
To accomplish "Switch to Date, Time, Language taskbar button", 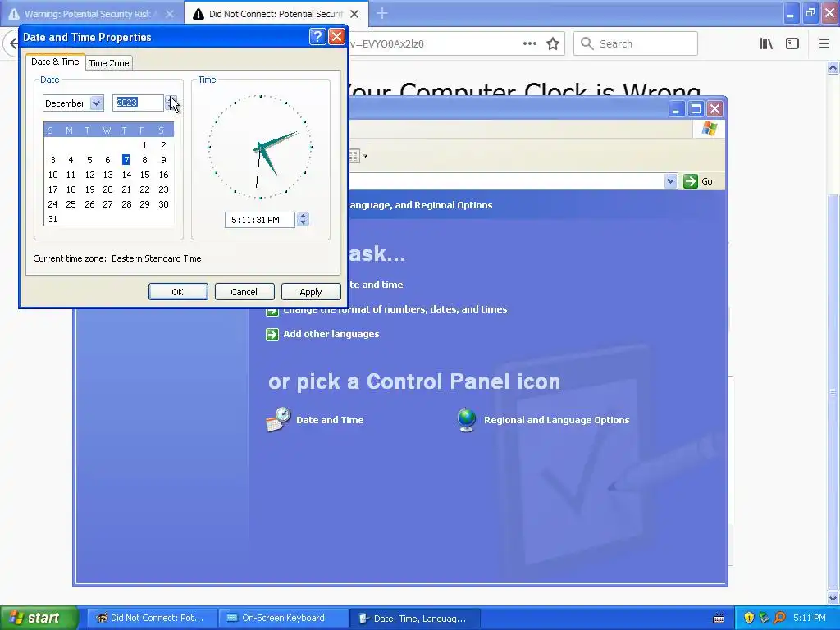I will tap(415, 619).
